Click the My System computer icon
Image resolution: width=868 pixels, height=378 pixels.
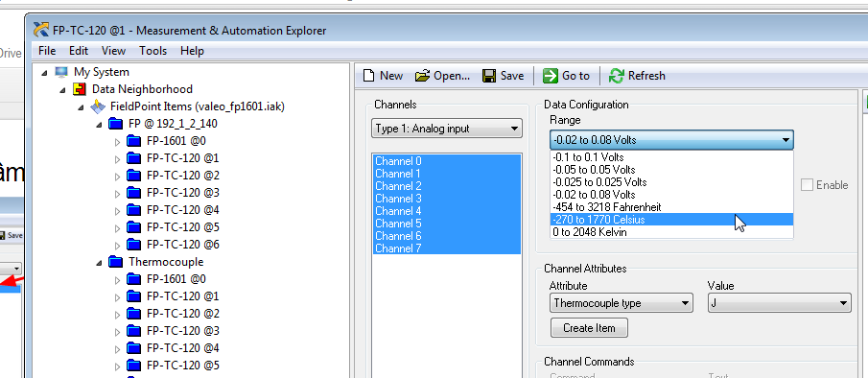tap(61, 72)
